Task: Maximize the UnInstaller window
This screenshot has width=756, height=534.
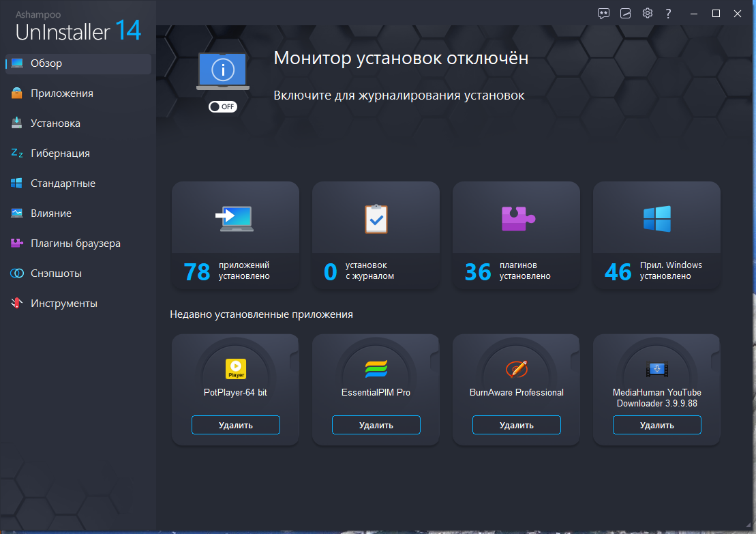Action: [x=716, y=14]
